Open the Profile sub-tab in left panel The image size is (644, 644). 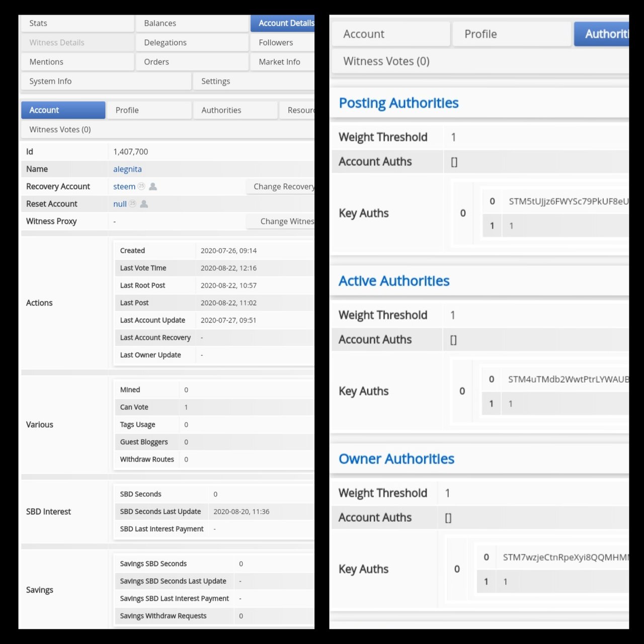(149, 110)
